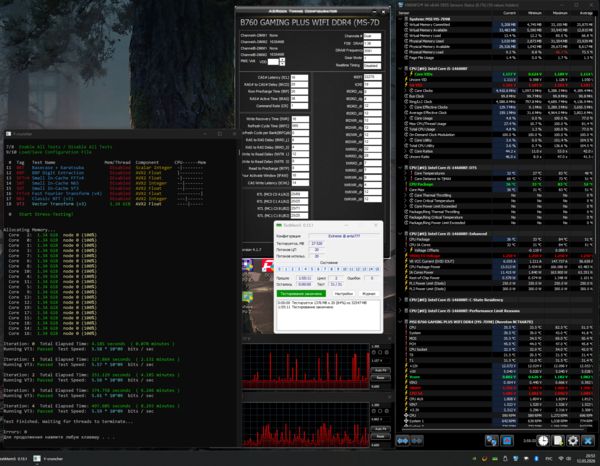
Task: Collapse CPU [#0] i5-14600KF: Enhanced group
Action: [x=401, y=233]
